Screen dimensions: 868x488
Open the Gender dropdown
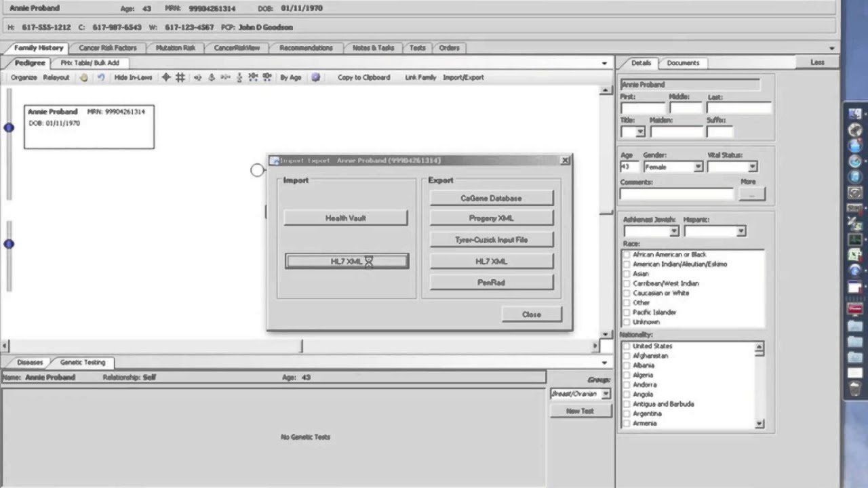pyautogui.click(x=698, y=167)
